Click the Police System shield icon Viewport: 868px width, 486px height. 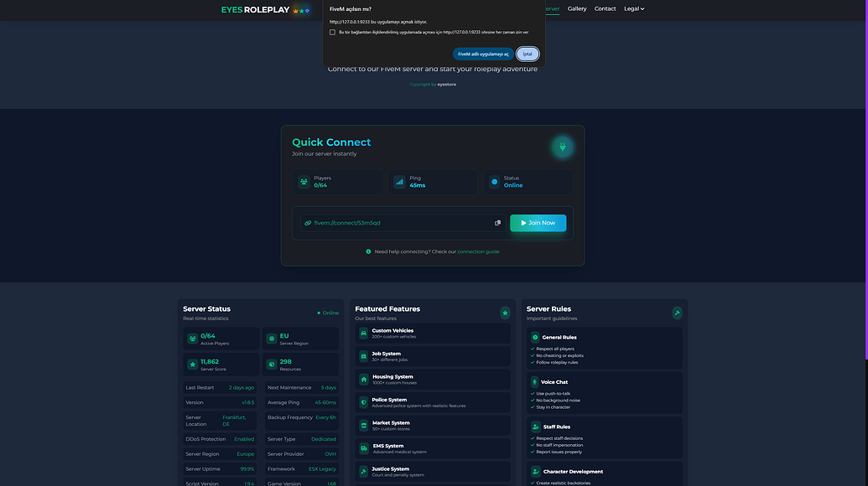pyautogui.click(x=362, y=401)
